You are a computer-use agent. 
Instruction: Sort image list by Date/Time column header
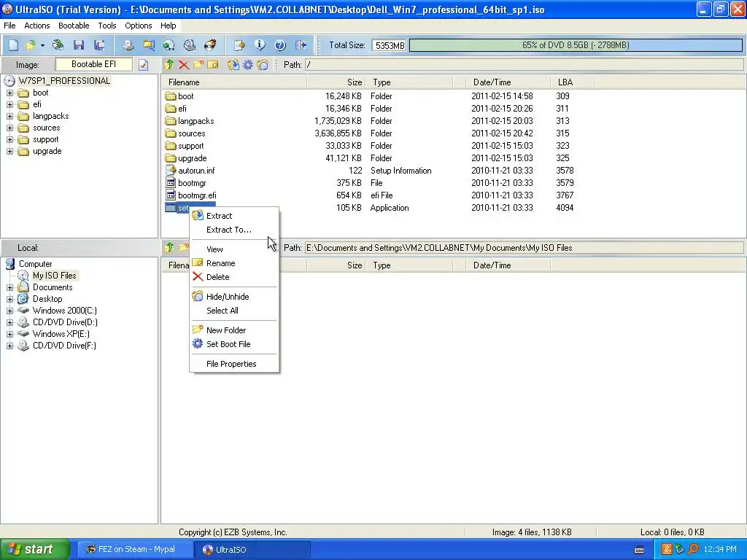point(508,82)
